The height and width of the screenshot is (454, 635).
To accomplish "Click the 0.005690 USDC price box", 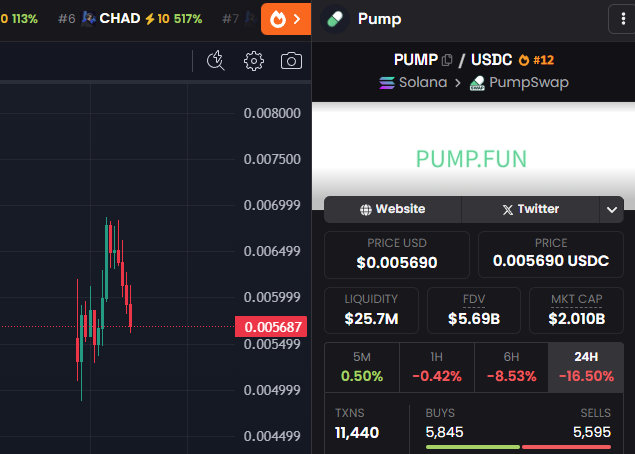I will coord(551,254).
